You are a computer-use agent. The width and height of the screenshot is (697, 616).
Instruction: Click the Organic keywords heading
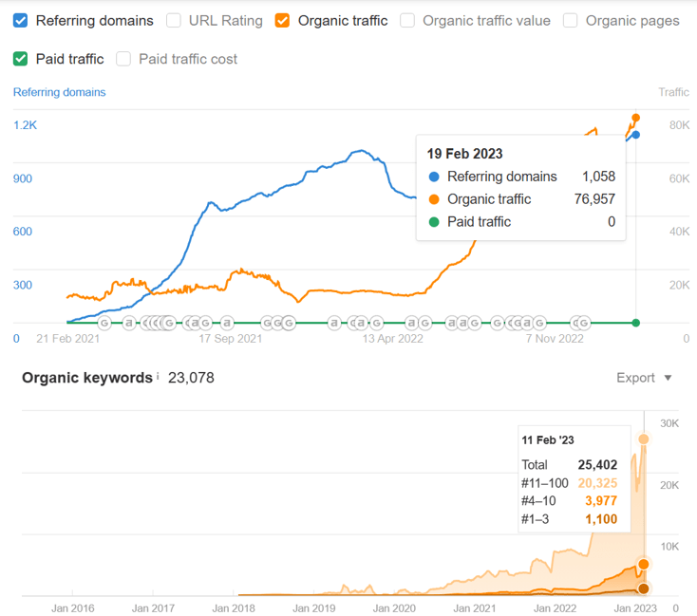(x=86, y=378)
